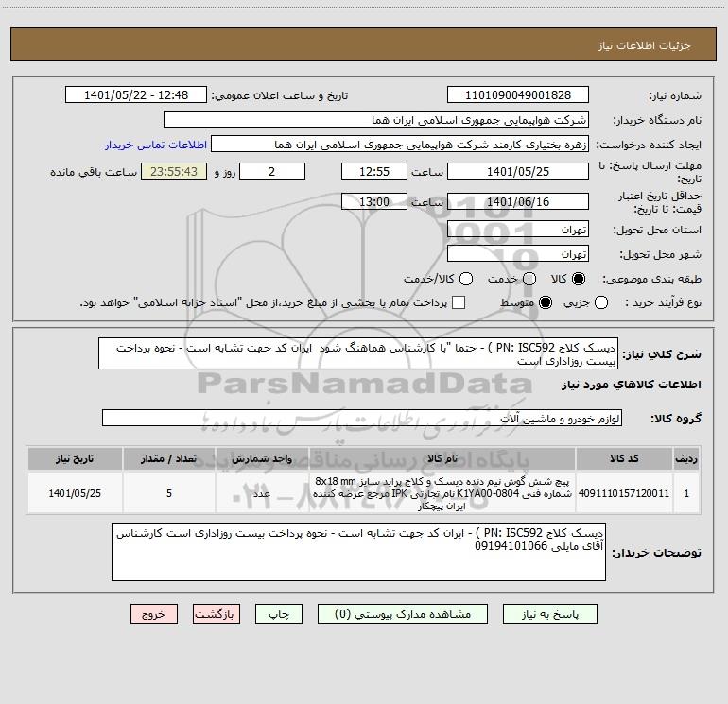Click the general need description text box
This screenshot has height=704, width=728.
[358, 353]
